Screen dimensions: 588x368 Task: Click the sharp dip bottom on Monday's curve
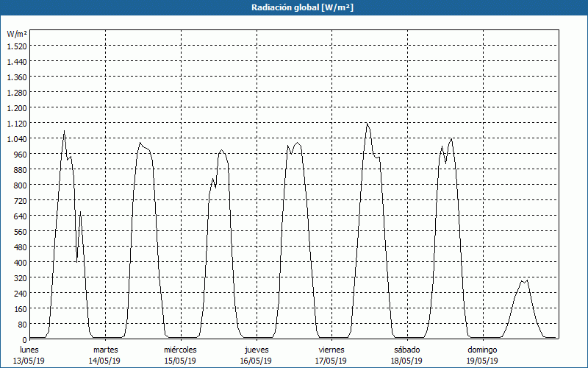[x=77, y=261]
